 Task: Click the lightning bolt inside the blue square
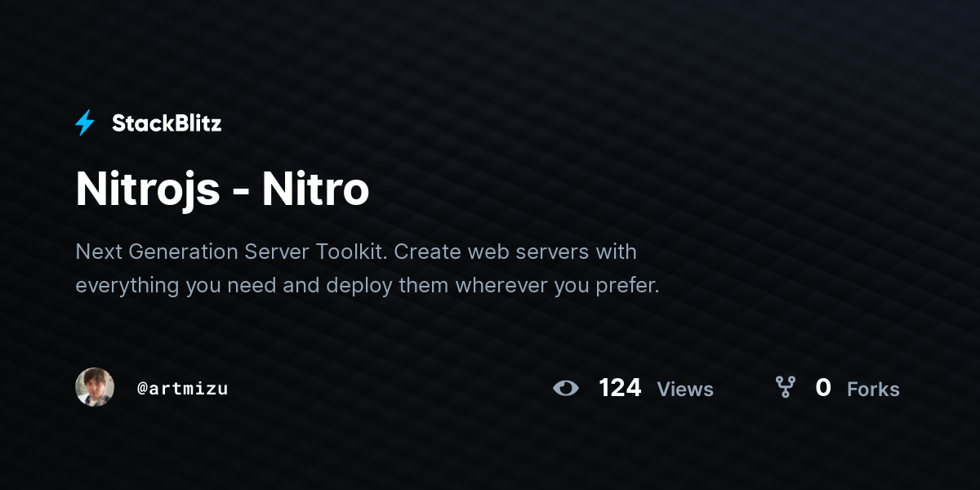tap(85, 122)
